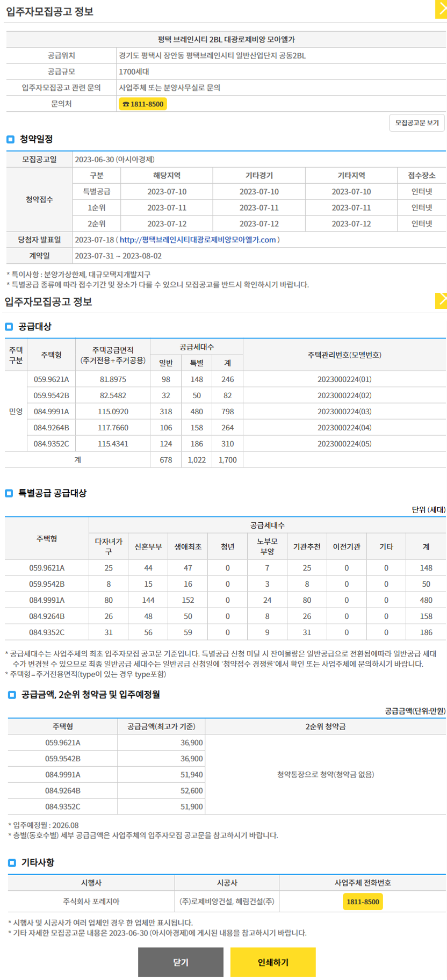
Task: Click supply area value 117.7660
Action: coord(113,428)
